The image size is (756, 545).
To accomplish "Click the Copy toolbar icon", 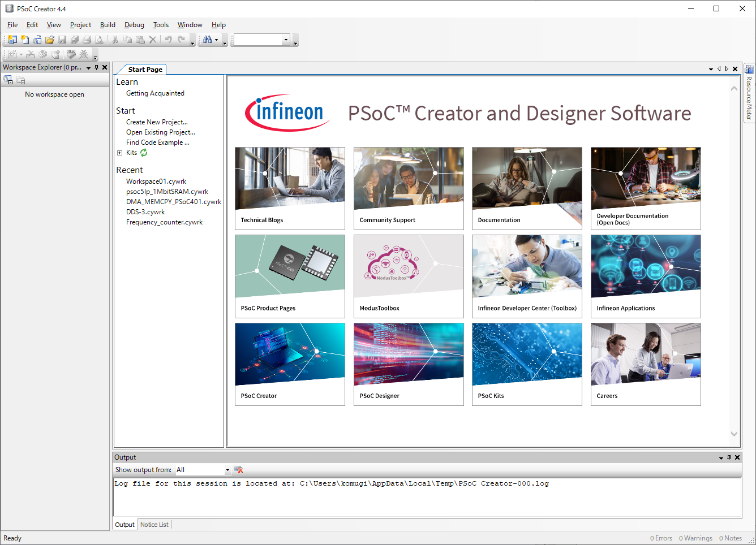I will coord(128,40).
